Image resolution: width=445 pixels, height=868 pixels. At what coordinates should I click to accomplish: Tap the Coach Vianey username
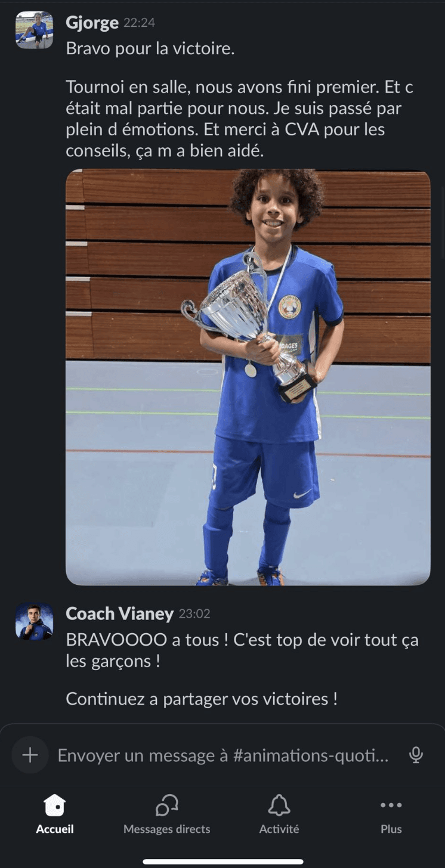pos(119,613)
